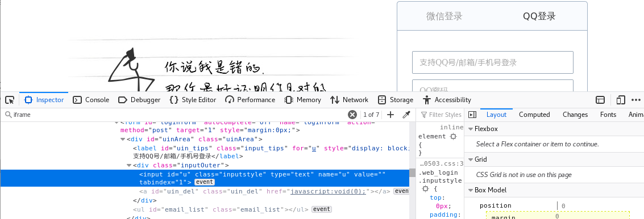The image size is (644, 219).
Task: Click the selector highlighter beside .inputstyle rule
Action: pyautogui.click(x=426, y=189)
